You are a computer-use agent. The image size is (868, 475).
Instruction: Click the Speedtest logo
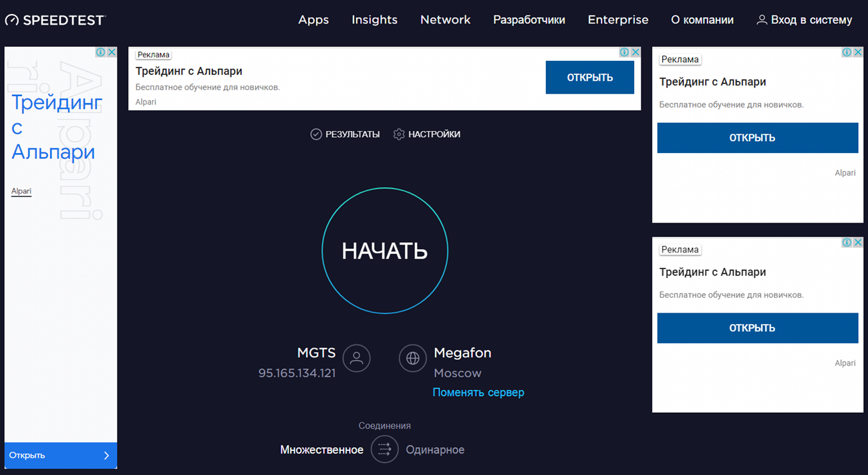coord(55,20)
